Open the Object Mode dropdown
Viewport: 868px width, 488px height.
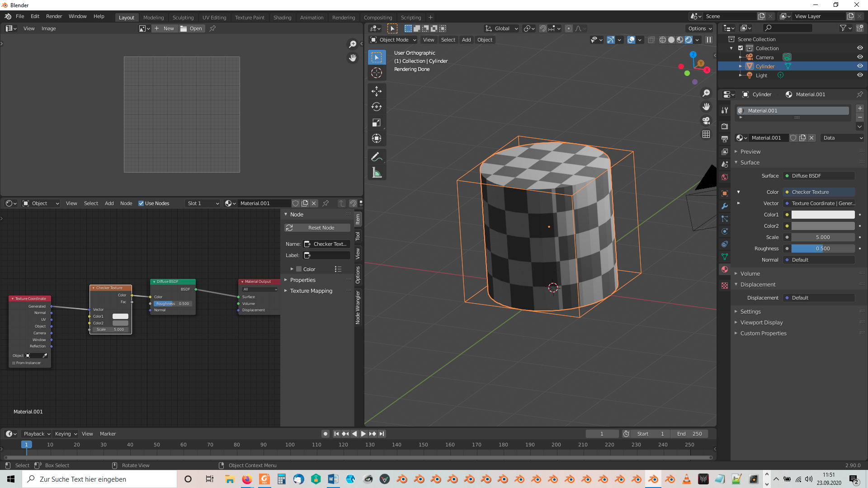[x=393, y=40]
